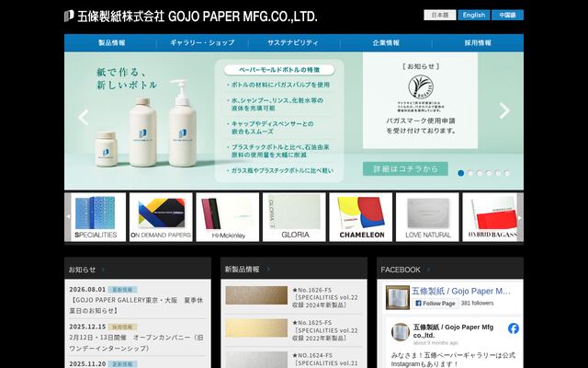This screenshot has width=588, height=368.
Task: Expand the 新製品情報 section via its arrow
Action: click(267, 269)
